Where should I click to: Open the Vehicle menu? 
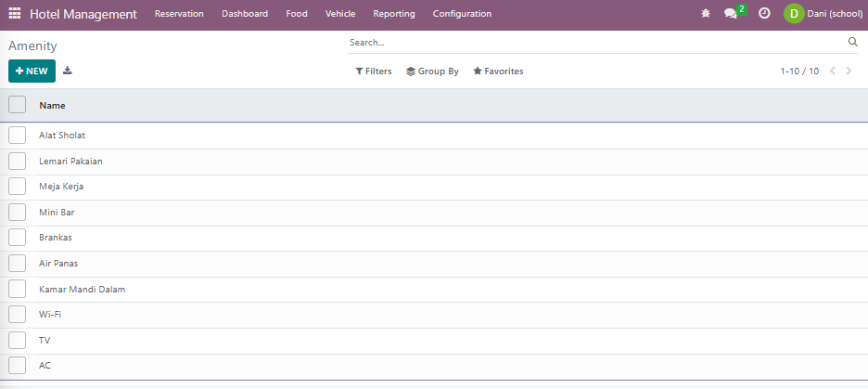click(x=340, y=13)
